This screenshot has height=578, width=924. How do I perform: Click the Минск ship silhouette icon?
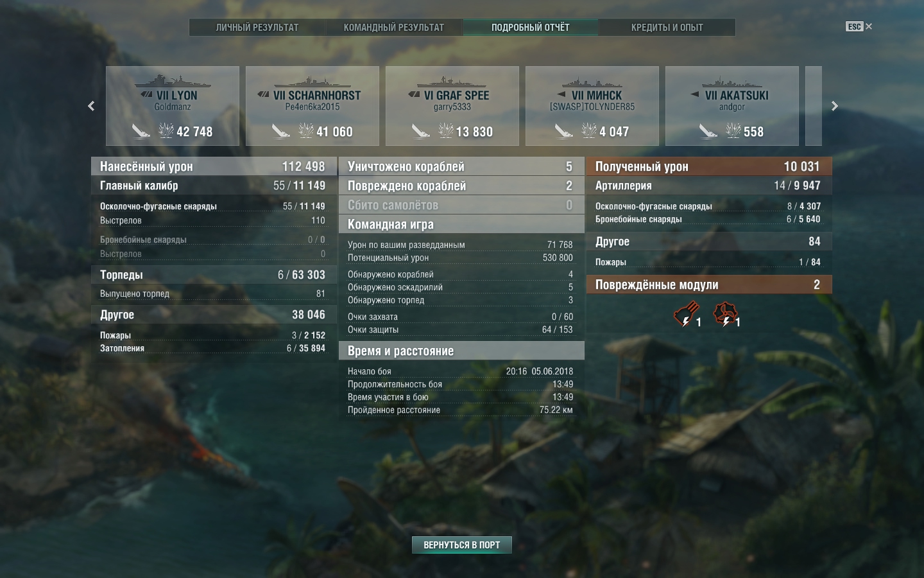pyautogui.click(x=592, y=82)
